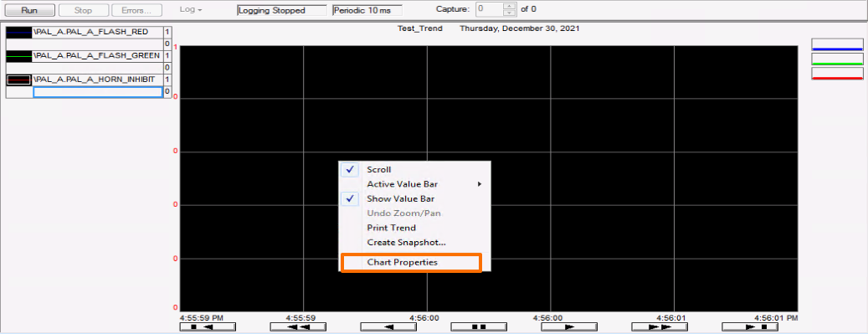Choose Print Trend from context menu
This screenshot has width=868, height=334.
coord(414,228)
